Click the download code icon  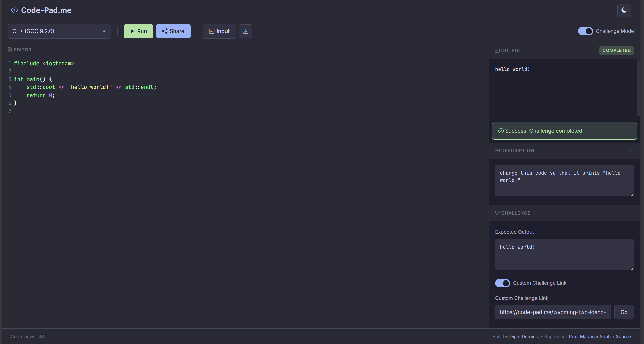coord(245,31)
